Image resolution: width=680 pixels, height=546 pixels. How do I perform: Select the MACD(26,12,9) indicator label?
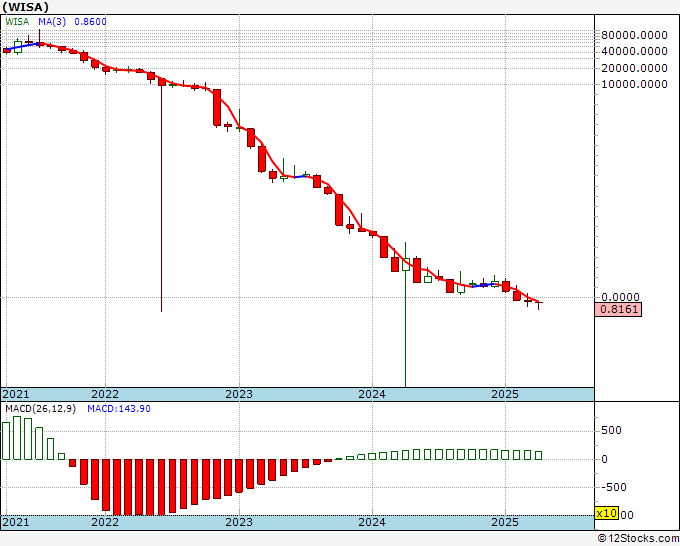coord(40,409)
